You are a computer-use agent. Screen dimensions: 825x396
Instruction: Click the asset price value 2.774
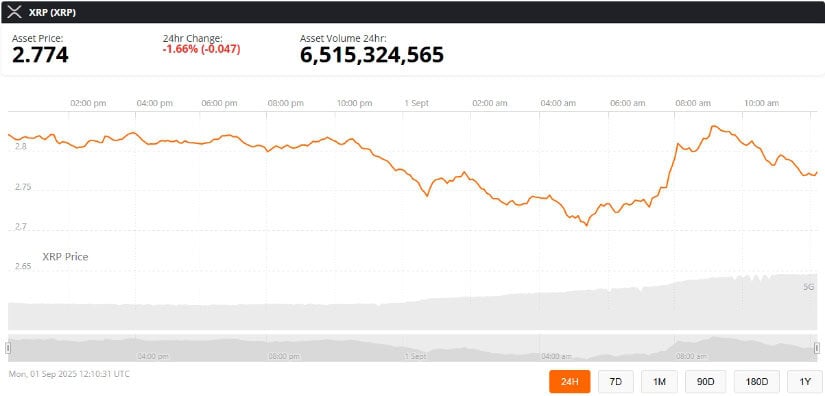pos(40,55)
